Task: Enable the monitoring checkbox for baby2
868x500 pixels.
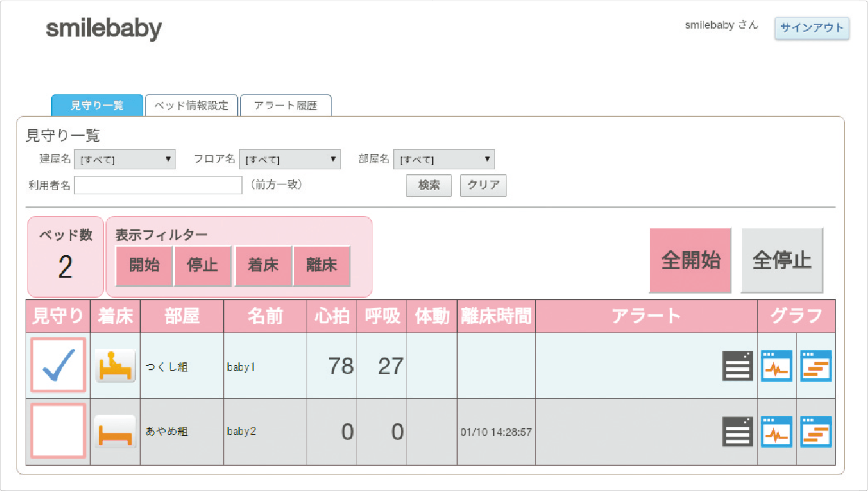Action: pos(59,431)
